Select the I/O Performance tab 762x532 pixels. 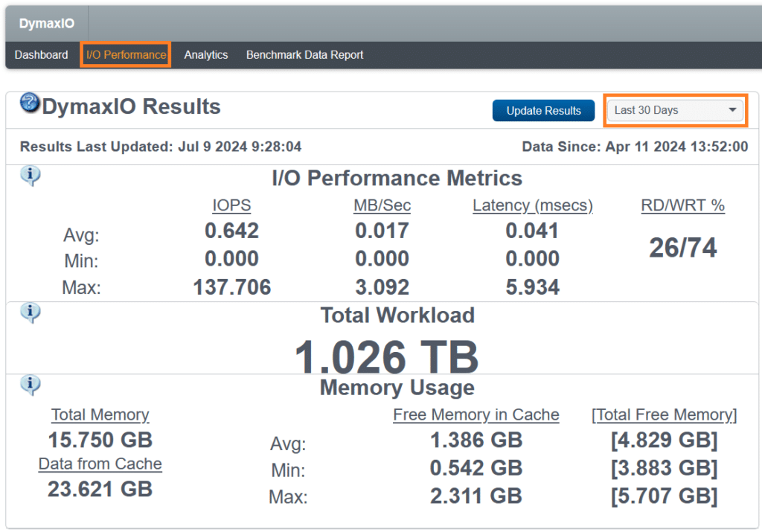coord(125,54)
